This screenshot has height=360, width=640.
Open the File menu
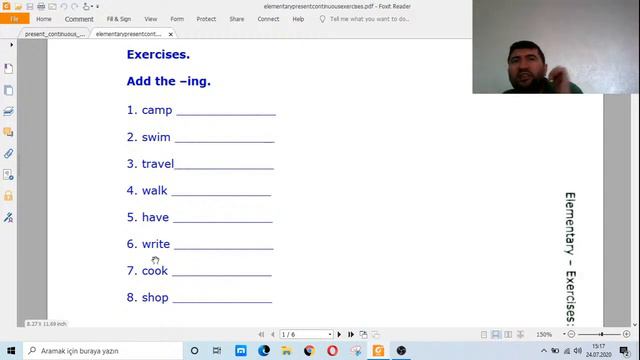click(x=15, y=19)
